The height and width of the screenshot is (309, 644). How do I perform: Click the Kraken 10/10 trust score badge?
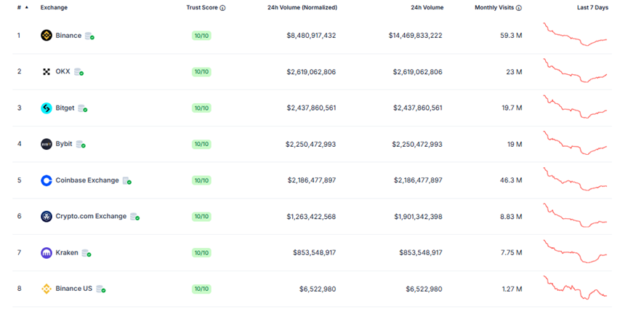[201, 253]
